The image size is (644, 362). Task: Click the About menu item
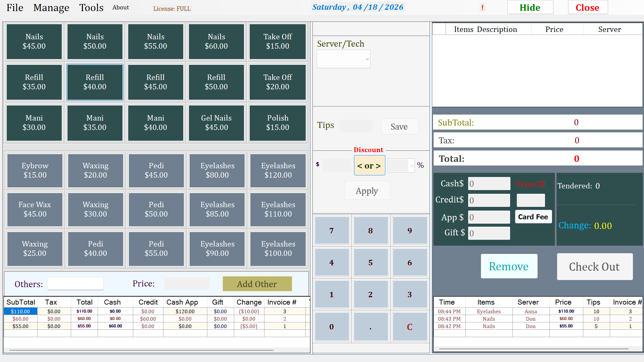click(120, 7)
